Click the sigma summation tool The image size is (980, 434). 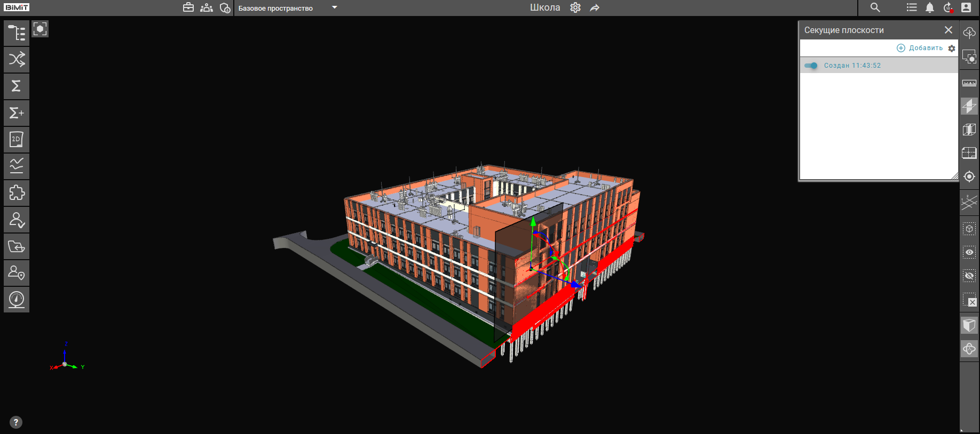click(17, 86)
